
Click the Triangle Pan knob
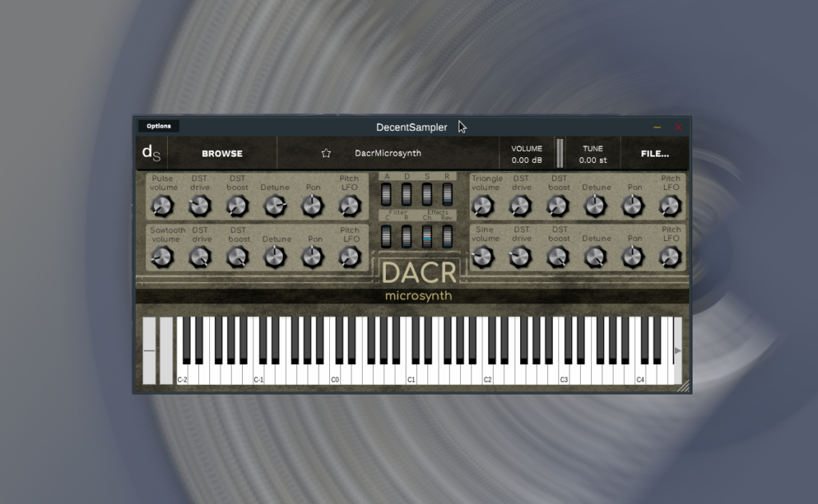coord(633,206)
